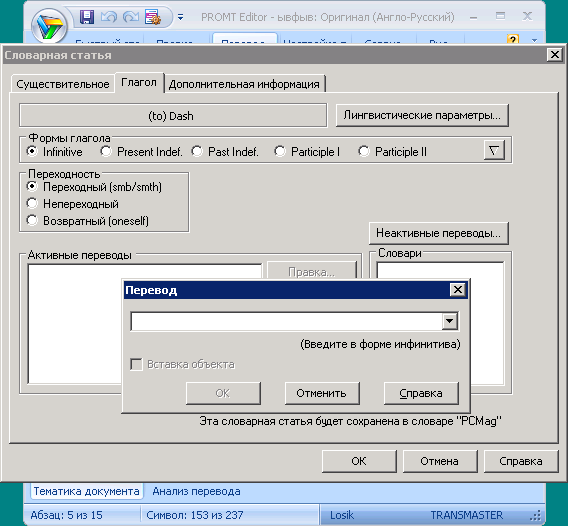
Task: Click the Redo arrow in quick toolbar
Action: [x=131, y=17]
